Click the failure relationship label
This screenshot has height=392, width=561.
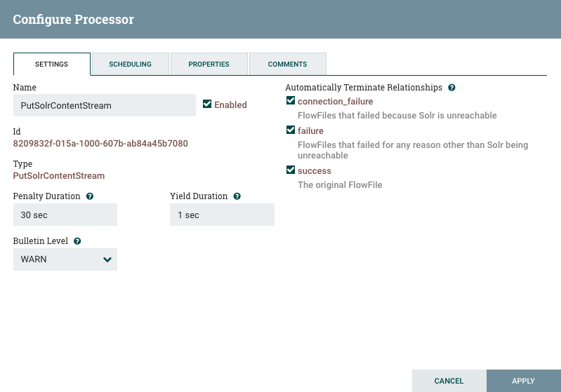(x=310, y=131)
